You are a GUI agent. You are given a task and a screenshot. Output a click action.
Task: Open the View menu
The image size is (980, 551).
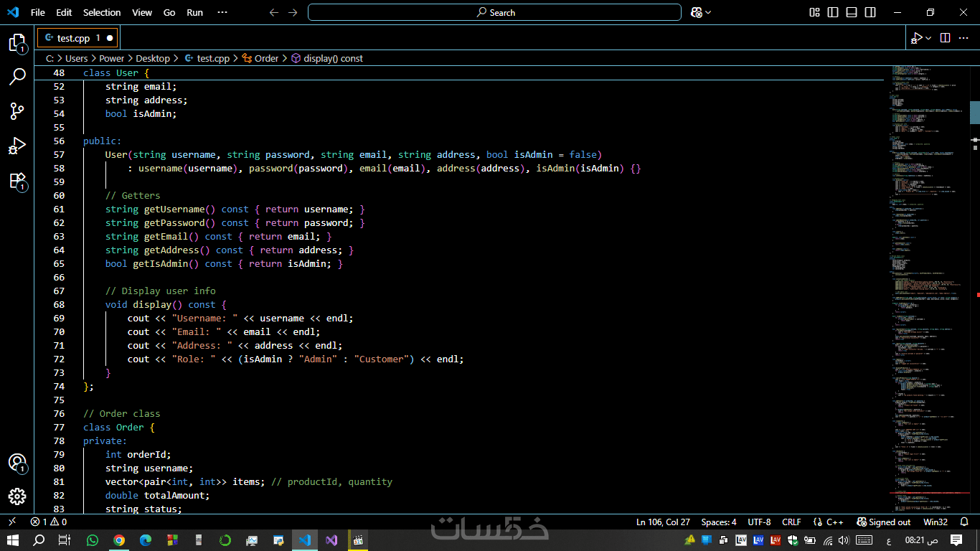tap(142, 12)
